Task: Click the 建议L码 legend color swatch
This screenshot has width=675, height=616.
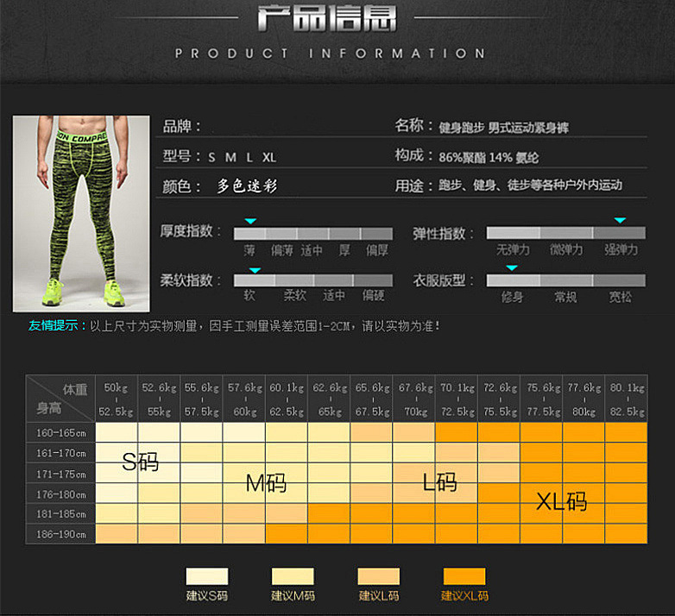Action: click(379, 576)
